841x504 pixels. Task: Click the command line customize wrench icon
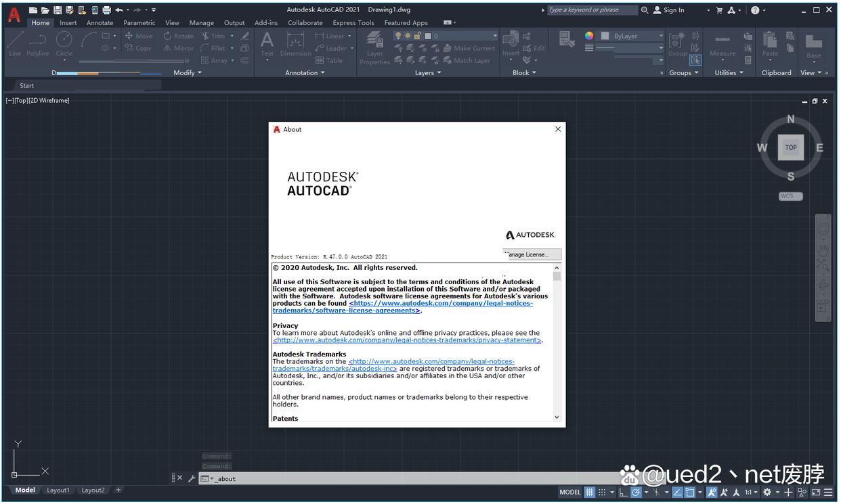[x=192, y=478]
